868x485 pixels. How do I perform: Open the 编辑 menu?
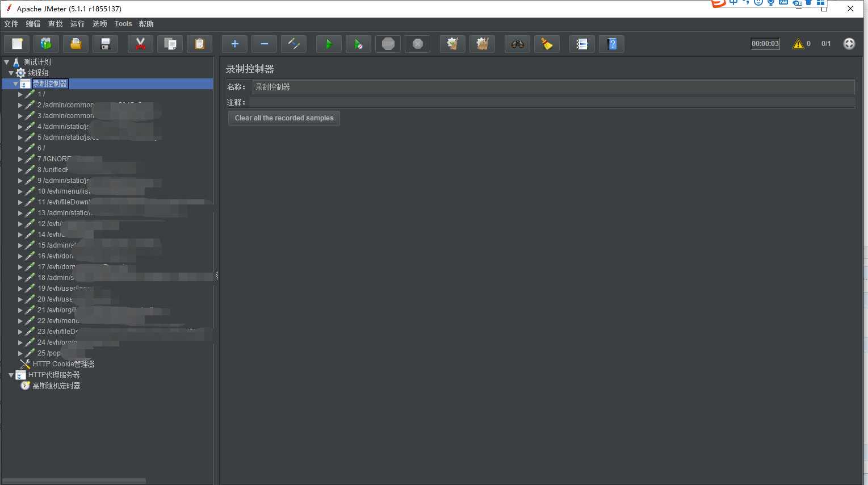(33, 24)
